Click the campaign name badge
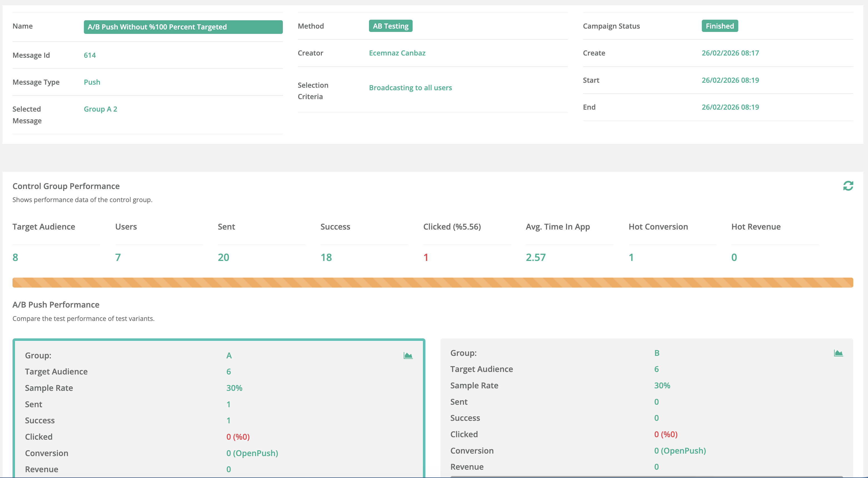This screenshot has width=868, height=478. point(183,27)
